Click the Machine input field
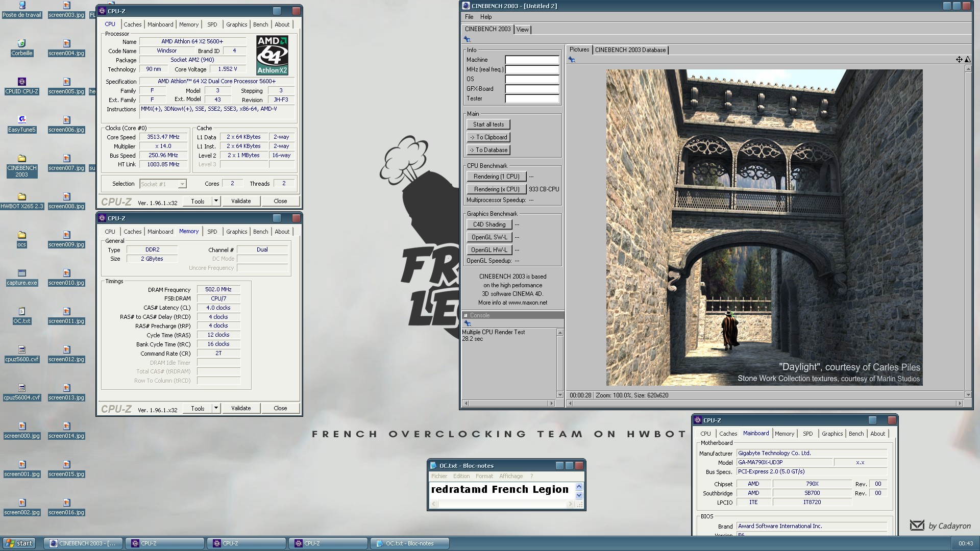The image size is (980, 551). [532, 60]
